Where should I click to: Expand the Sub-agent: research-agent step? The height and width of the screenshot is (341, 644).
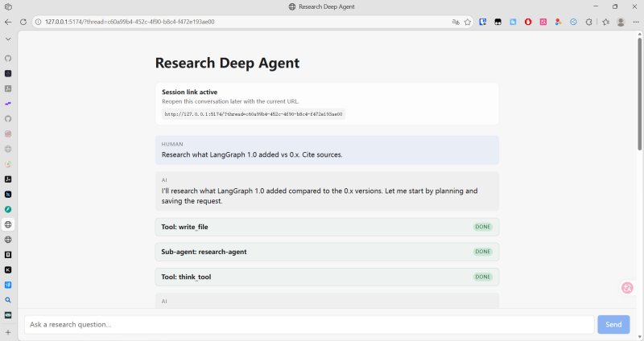coord(327,252)
